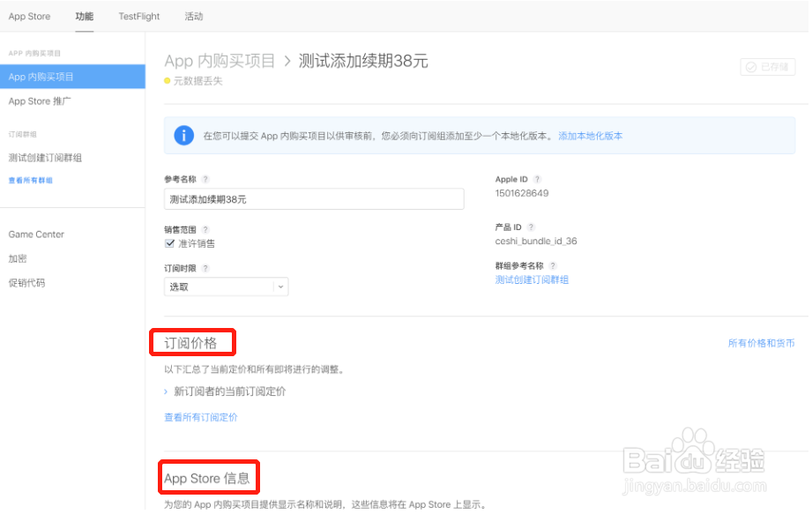The height and width of the screenshot is (514, 812).
Task: Click the 元数据丢失 status indicator
Action: [193, 81]
